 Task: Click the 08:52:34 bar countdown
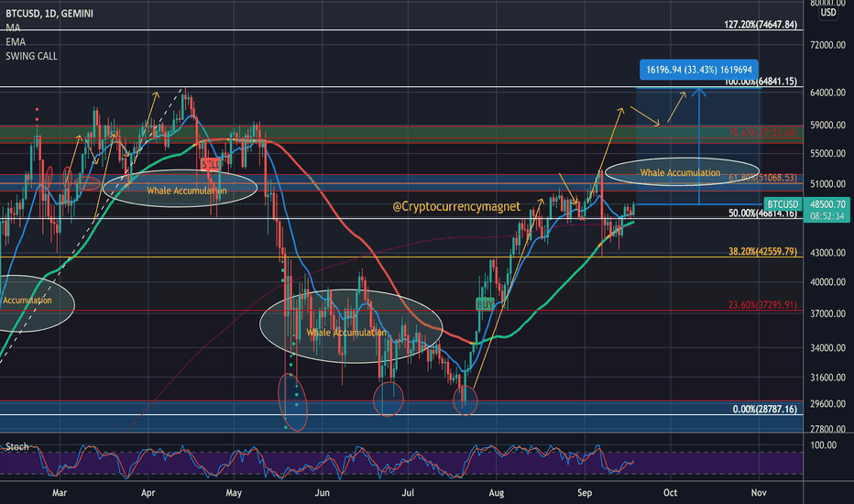click(827, 216)
